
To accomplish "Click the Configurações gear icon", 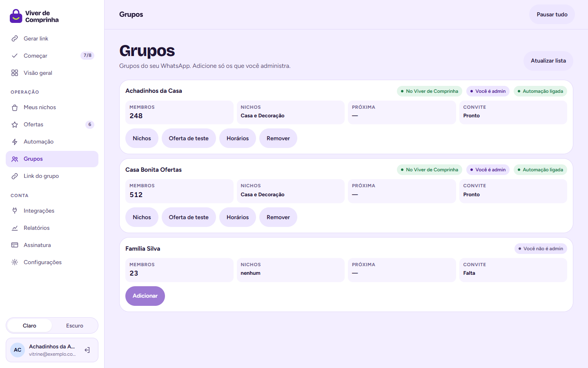I will [15, 262].
